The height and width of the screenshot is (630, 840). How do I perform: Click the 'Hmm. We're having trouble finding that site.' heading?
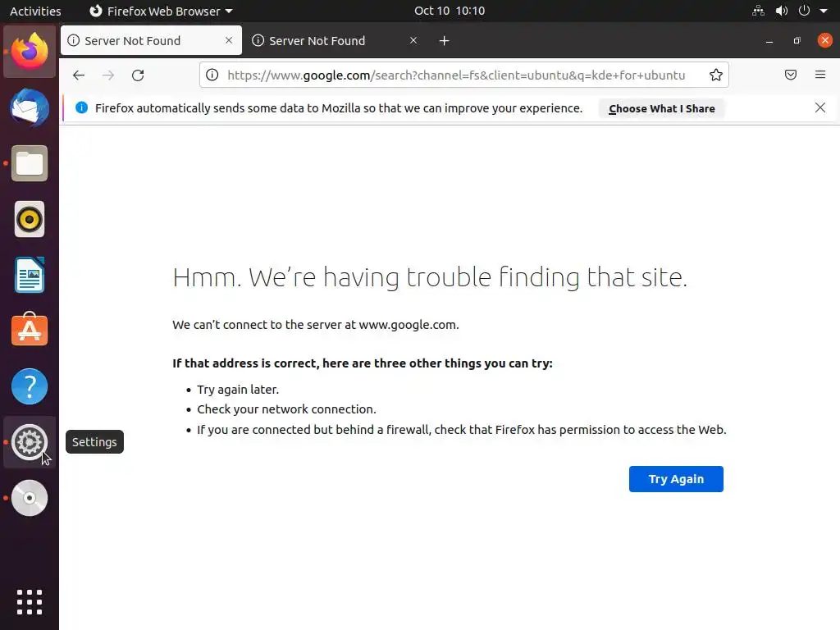click(430, 277)
